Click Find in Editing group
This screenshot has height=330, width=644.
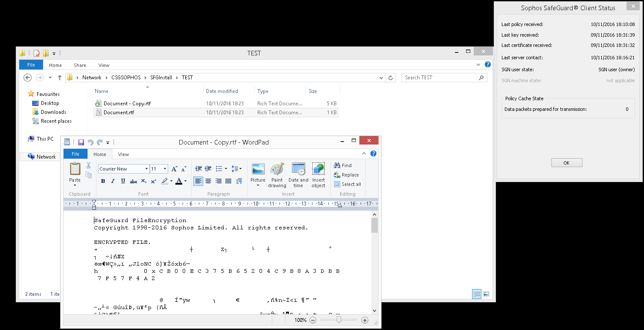click(343, 165)
